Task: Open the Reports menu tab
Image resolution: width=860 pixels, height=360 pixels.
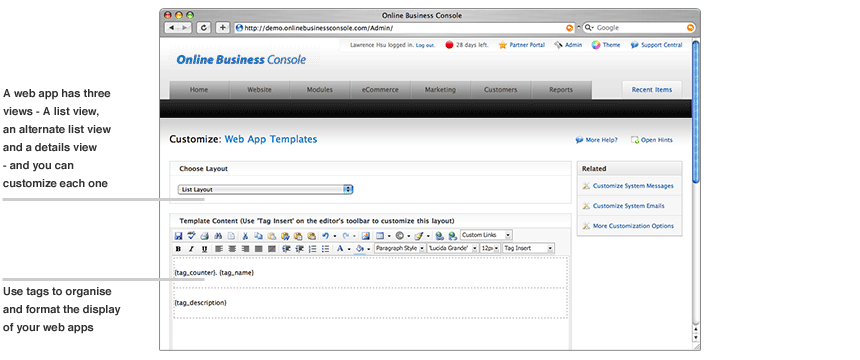Action: click(x=561, y=90)
